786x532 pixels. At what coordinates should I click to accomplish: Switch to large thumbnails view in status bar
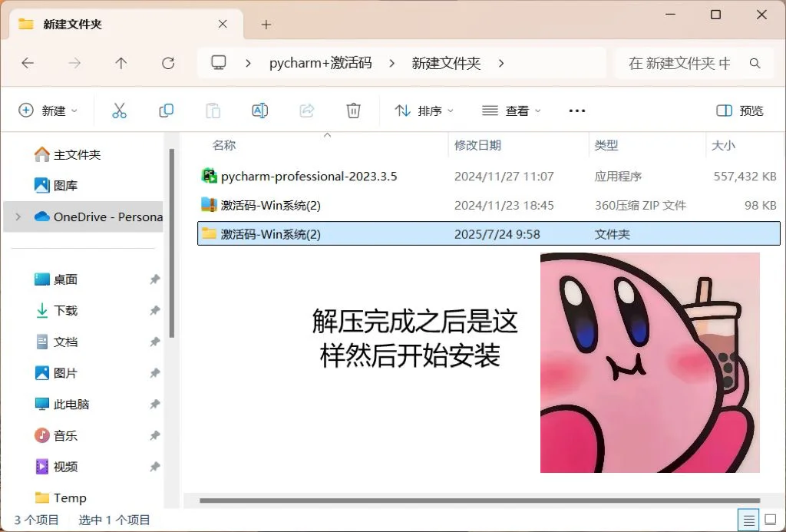[770, 520]
